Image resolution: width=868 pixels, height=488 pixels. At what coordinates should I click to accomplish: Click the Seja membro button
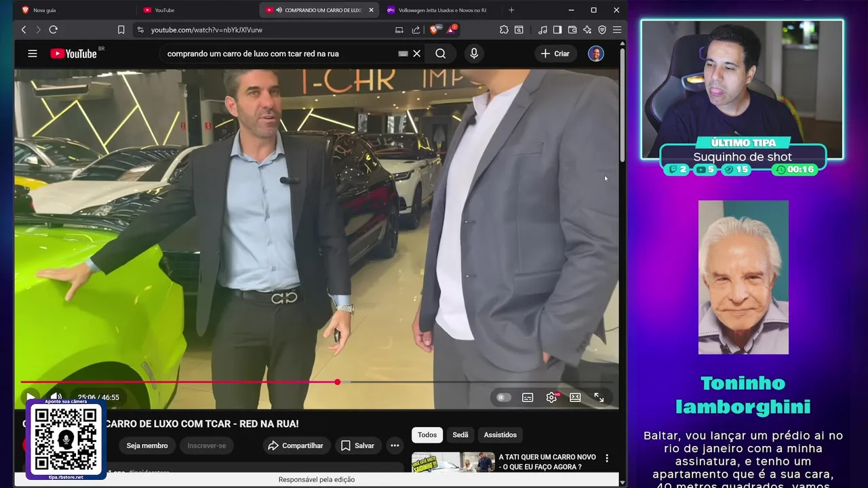pos(147,445)
